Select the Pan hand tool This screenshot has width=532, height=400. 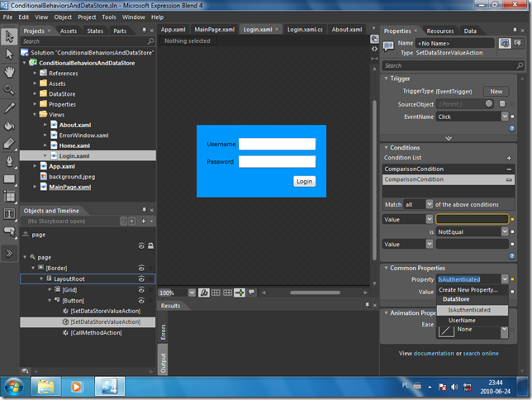pos(9,72)
